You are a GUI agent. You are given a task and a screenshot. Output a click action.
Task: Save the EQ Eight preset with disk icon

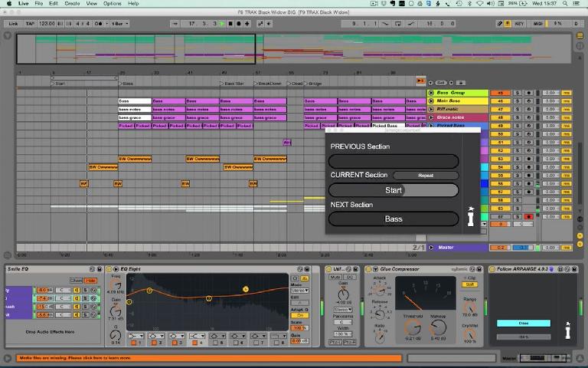(307, 269)
